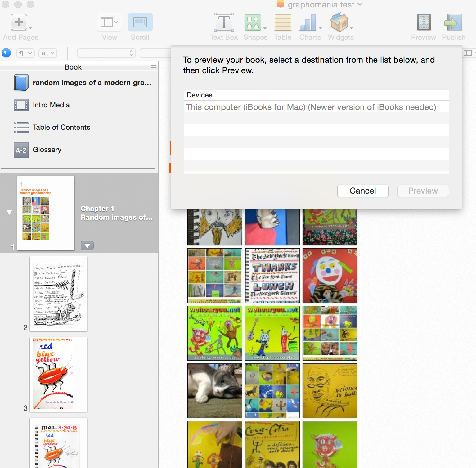Click the Add Pages plus icon
The height and width of the screenshot is (468, 476).
click(19, 22)
